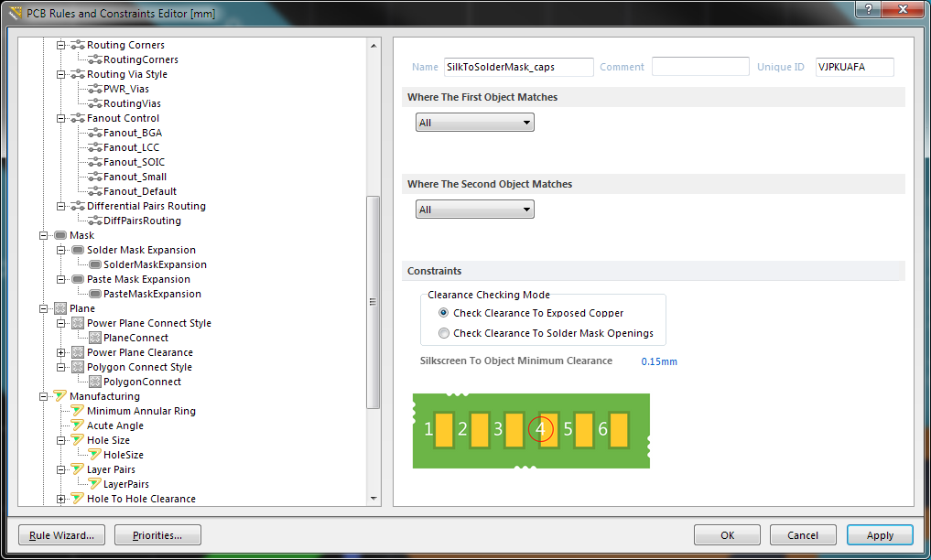Click the PlaneConnect rule icon
The height and width of the screenshot is (560, 931).
click(94, 338)
